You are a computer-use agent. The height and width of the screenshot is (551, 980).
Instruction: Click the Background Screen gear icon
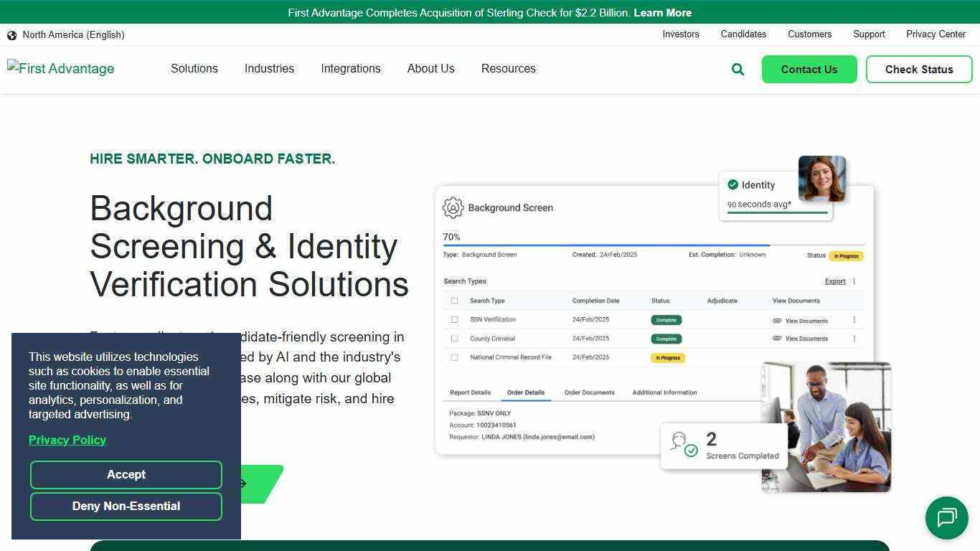pyautogui.click(x=452, y=207)
